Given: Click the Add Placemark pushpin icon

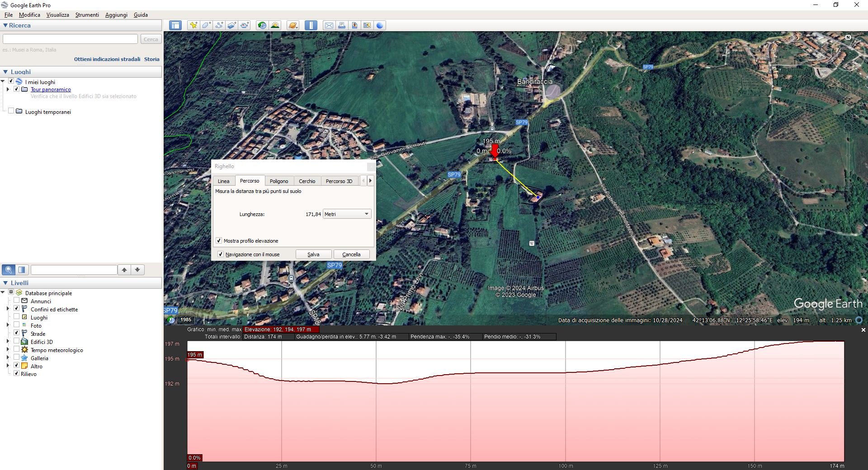Looking at the screenshot, I should pyautogui.click(x=193, y=25).
